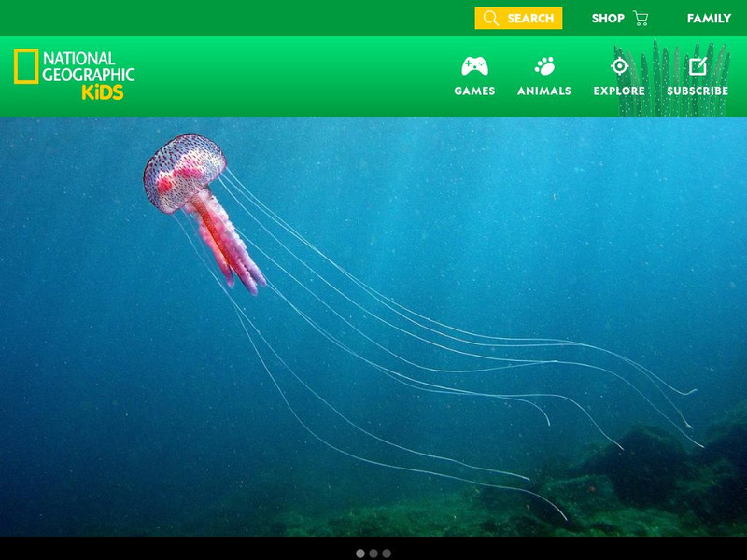
Task: Click the jellyfish hero image
Action: 373,327
